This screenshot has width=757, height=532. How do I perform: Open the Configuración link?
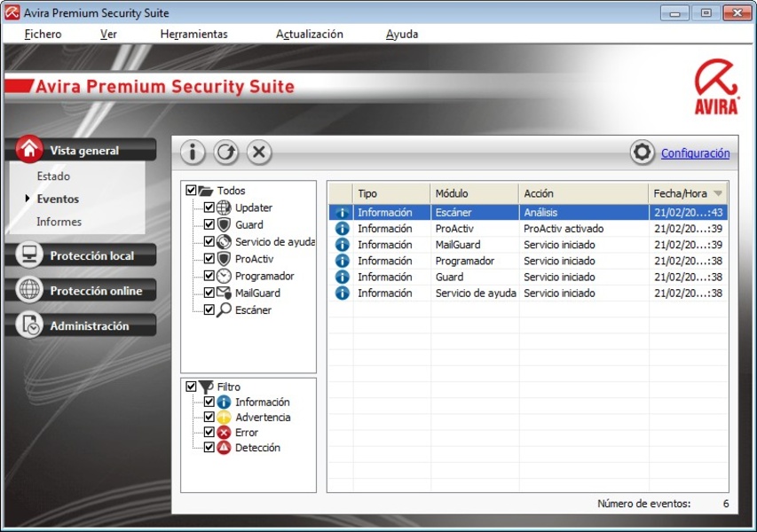(695, 153)
